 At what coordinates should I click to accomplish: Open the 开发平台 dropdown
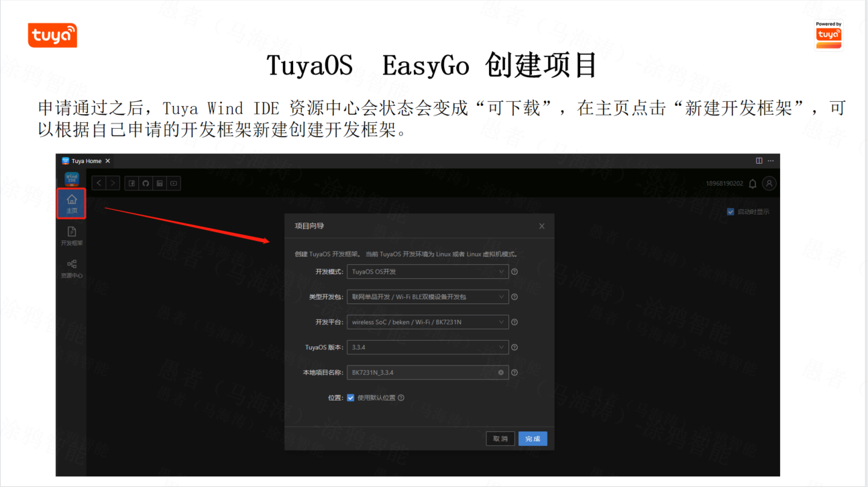click(x=428, y=322)
